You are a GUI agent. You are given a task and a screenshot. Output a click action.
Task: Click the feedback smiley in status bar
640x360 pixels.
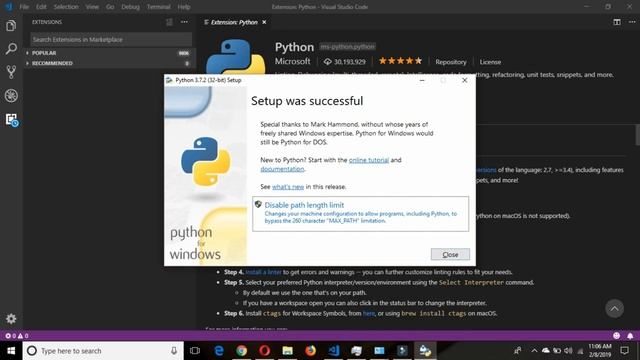click(616, 336)
